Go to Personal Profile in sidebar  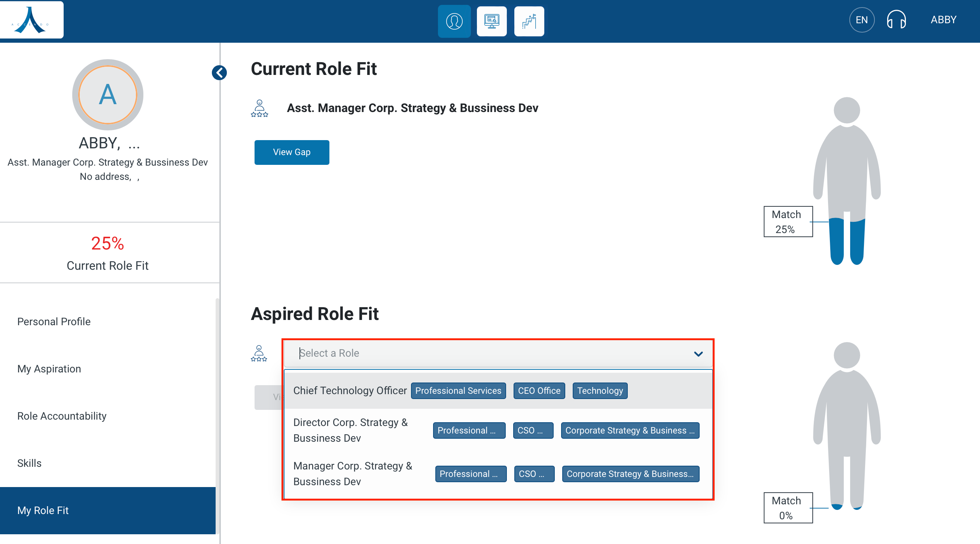[x=54, y=321]
